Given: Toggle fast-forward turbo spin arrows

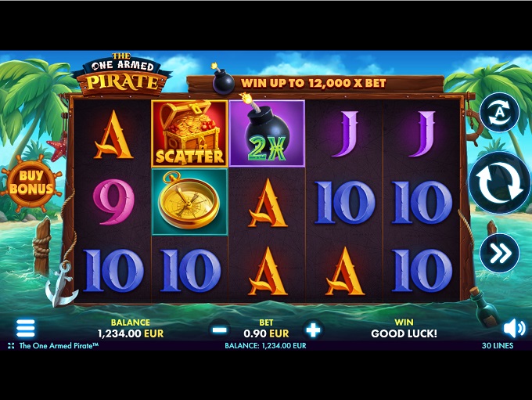Looking at the screenshot, I should (x=499, y=253).
